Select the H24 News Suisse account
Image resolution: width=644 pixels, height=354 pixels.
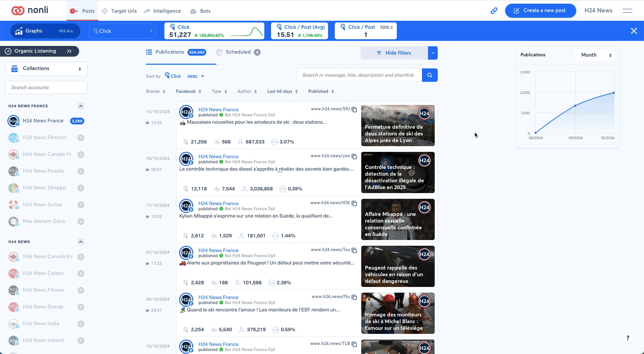[46, 204]
